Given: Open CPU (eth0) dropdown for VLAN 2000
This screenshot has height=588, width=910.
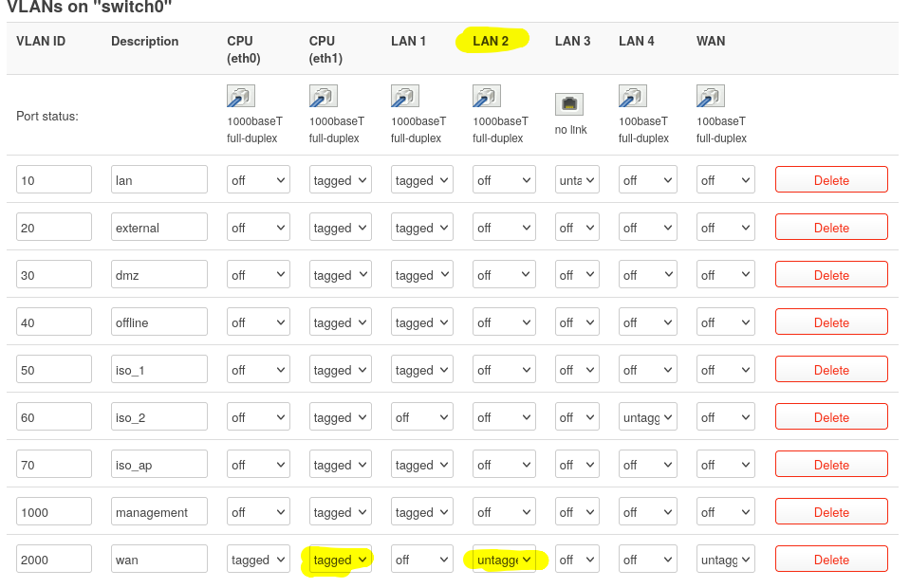Looking at the screenshot, I should [x=258, y=560].
